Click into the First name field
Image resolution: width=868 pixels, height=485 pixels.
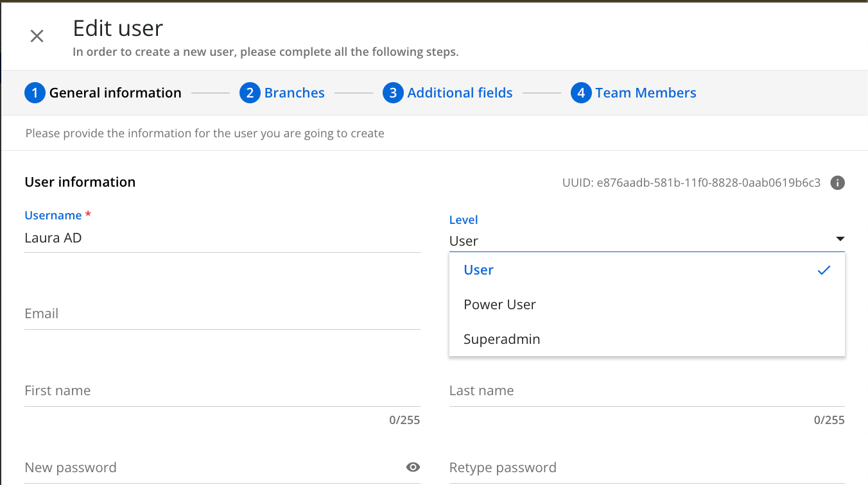click(221, 391)
